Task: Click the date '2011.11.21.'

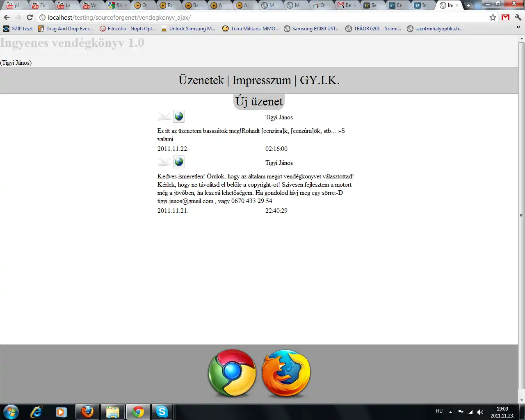Action: point(173,211)
